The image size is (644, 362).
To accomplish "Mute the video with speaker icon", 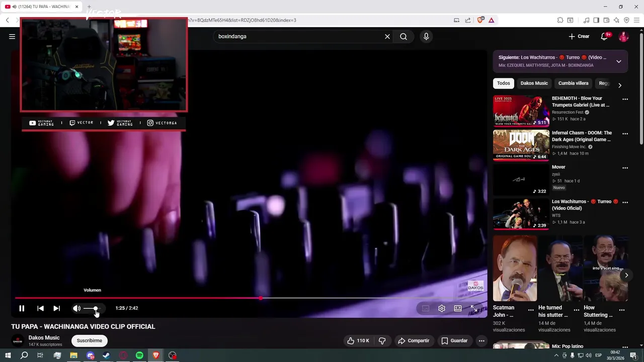I will pos(76,308).
